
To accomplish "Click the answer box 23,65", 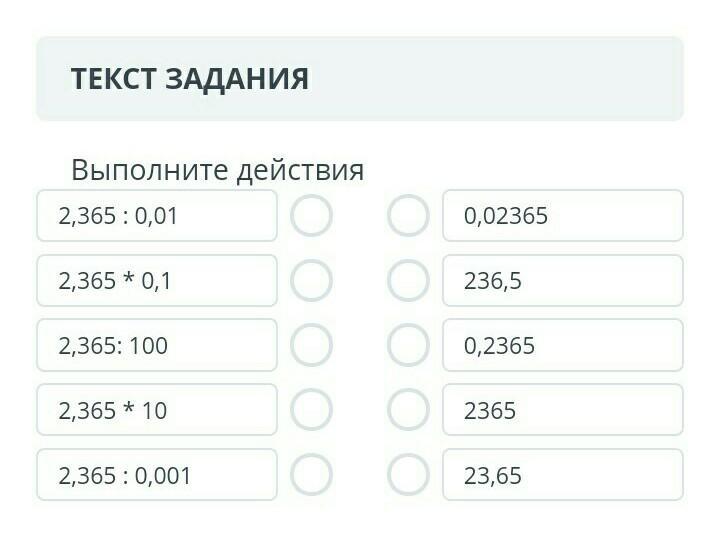I will point(563,475).
